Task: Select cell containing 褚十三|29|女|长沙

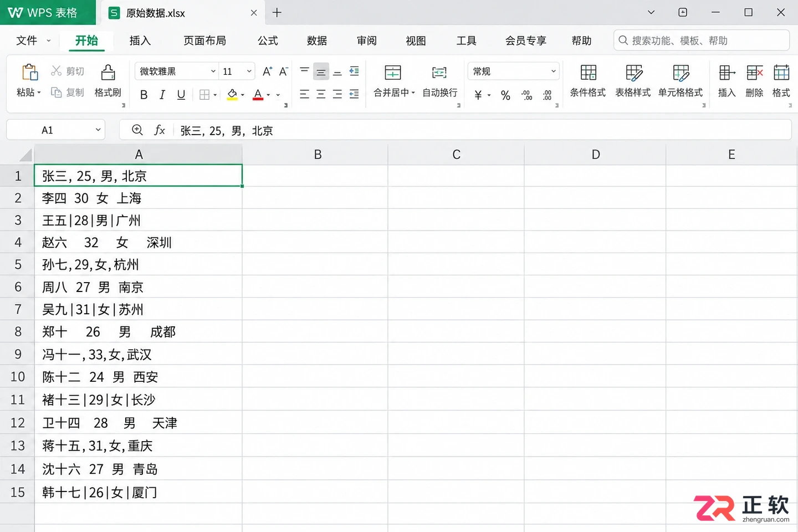Action: pos(139,400)
